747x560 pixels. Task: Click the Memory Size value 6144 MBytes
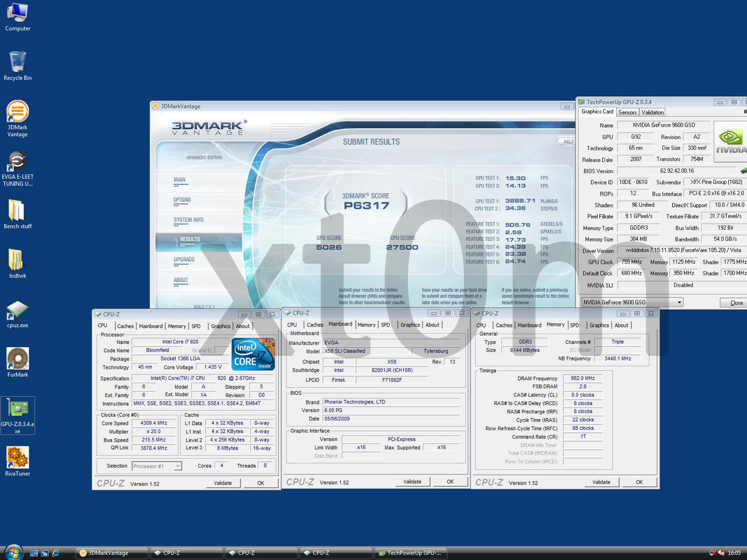coord(525,350)
